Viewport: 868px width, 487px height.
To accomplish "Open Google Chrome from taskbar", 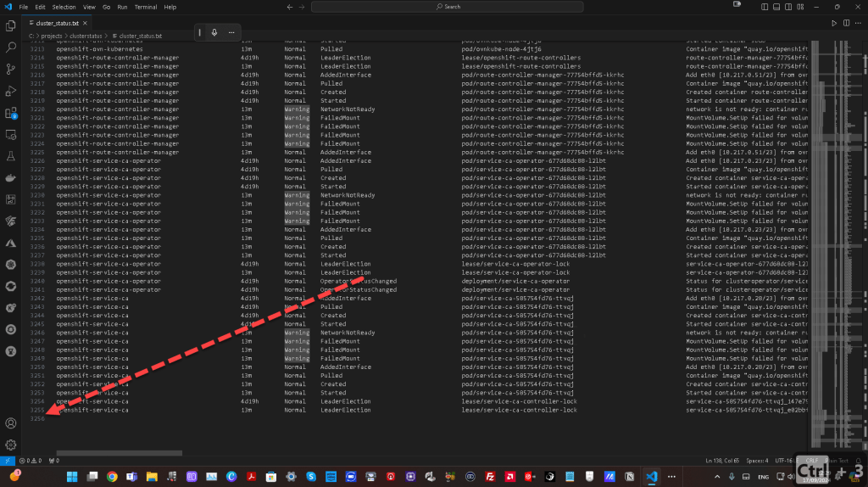I will (x=112, y=477).
